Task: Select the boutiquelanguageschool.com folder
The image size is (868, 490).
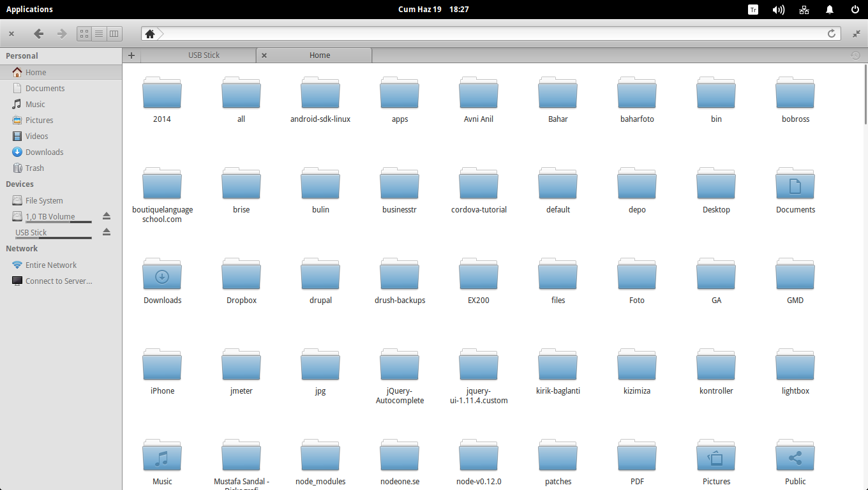Action: coord(162,195)
